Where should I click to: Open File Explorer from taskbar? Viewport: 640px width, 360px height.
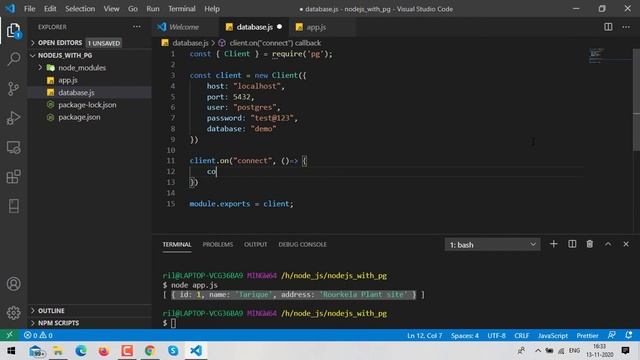click(x=58, y=351)
